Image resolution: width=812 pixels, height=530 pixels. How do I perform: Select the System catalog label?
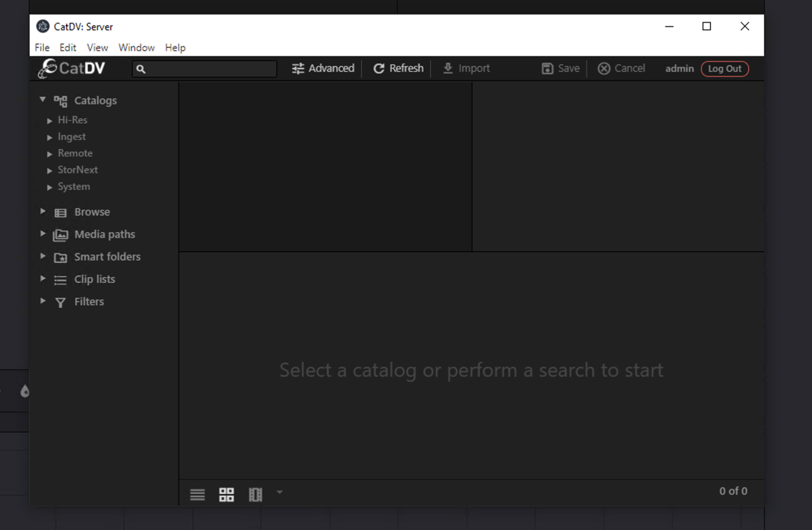[74, 187]
